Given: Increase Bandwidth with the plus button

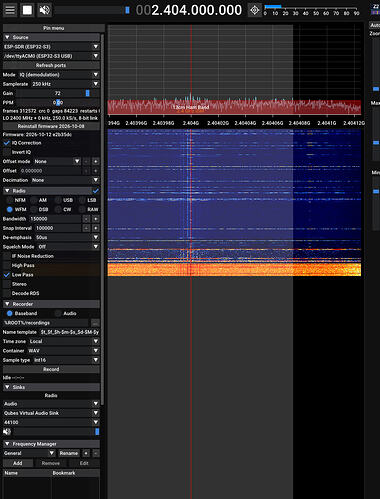Looking at the screenshot, I should (x=96, y=219).
